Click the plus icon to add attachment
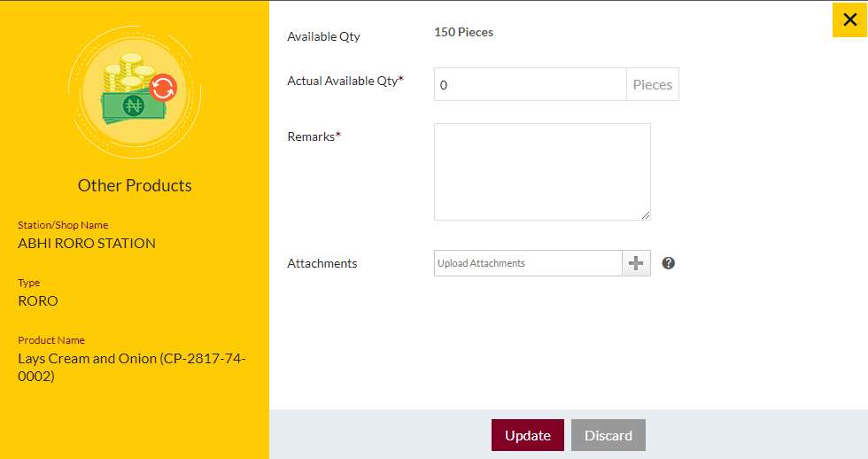This screenshot has height=459, width=868. (636, 263)
